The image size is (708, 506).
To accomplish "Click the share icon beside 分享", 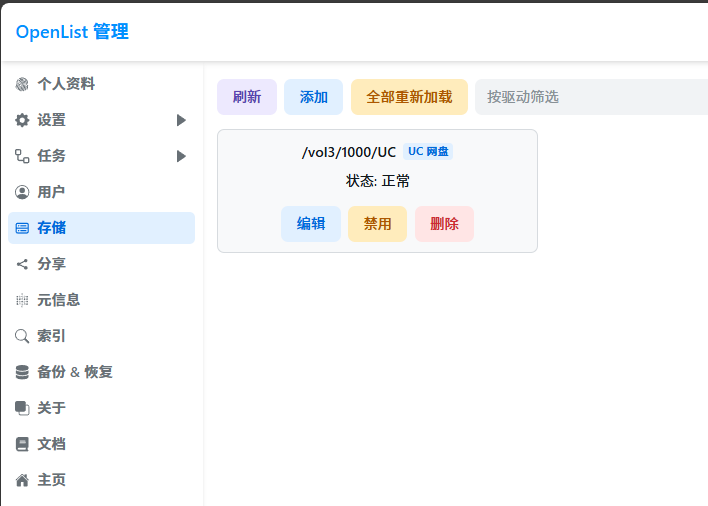I will coord(22,264).
